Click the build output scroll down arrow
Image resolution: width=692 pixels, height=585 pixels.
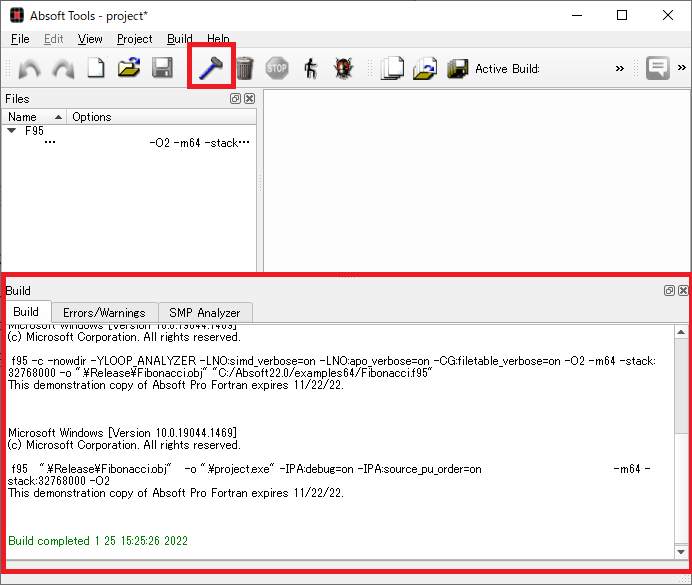(681, 551)
